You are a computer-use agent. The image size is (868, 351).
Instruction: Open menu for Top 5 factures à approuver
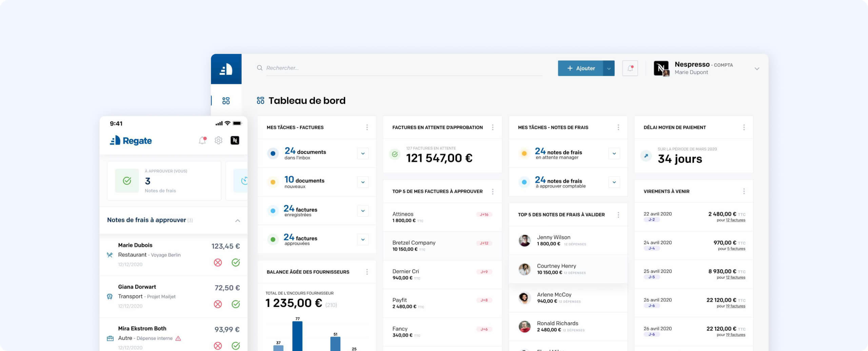[493, 191]
